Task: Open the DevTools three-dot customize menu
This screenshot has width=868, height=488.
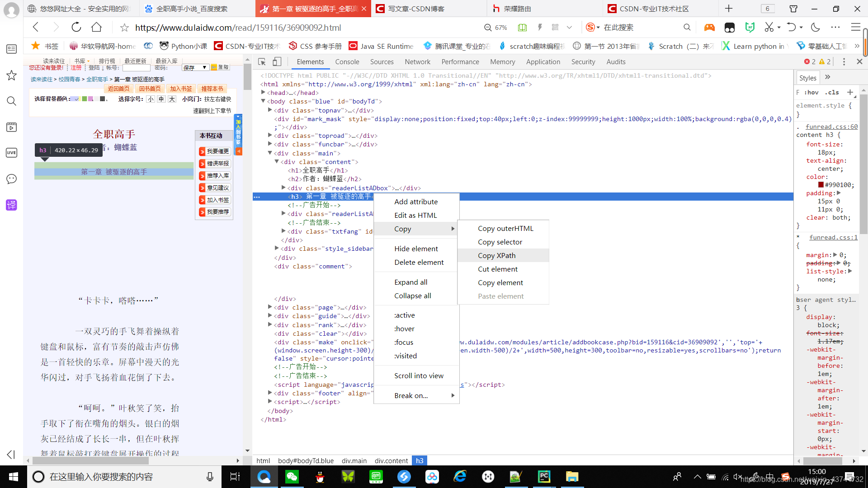Action: [844, 61]
